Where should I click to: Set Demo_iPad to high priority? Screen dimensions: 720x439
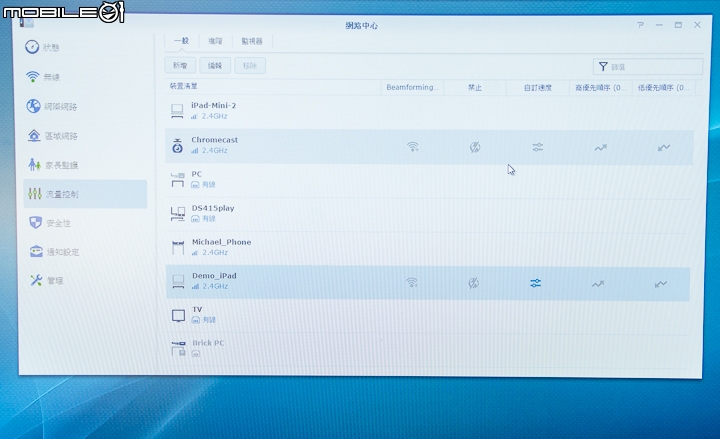click(598, 284)
